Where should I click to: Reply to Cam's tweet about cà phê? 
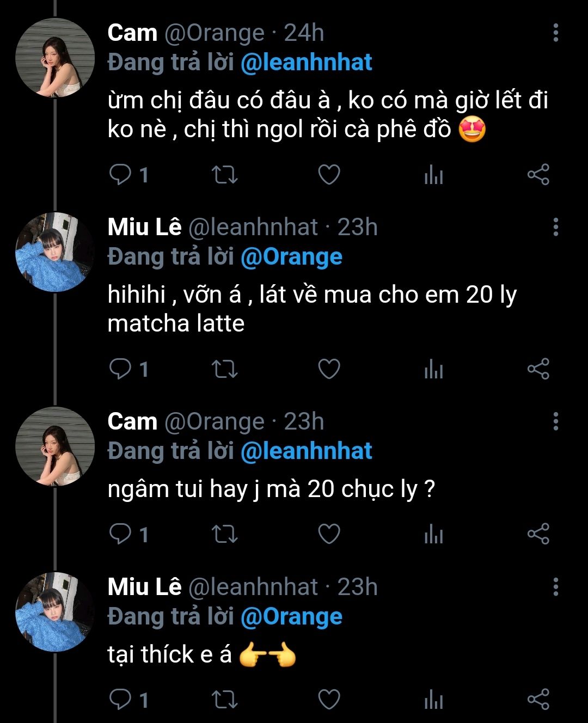120,175
